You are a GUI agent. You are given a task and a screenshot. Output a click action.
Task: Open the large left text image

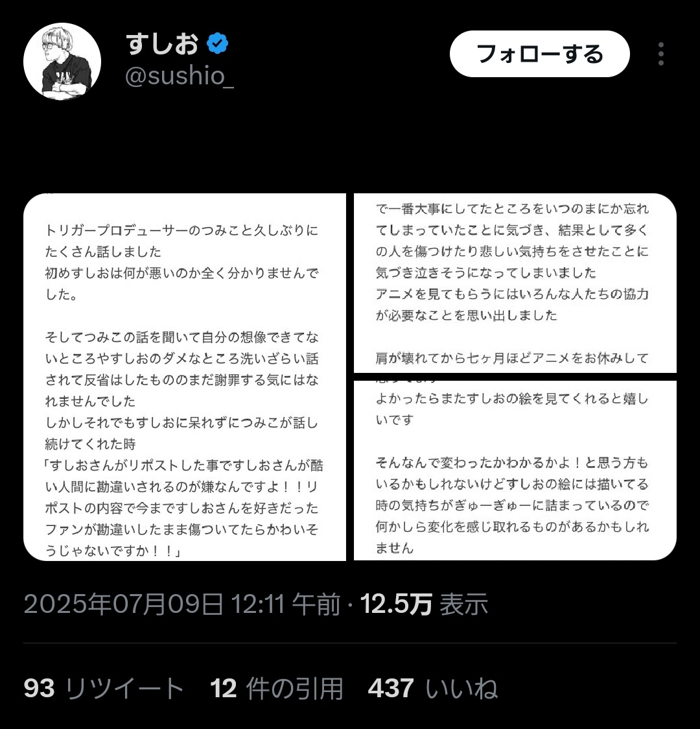click(x=185, y=377)
